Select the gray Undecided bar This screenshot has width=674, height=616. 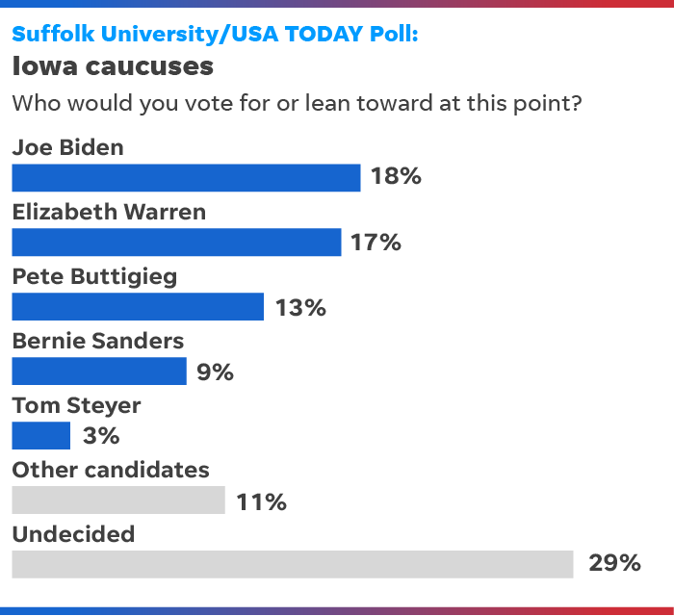point(293,564)
